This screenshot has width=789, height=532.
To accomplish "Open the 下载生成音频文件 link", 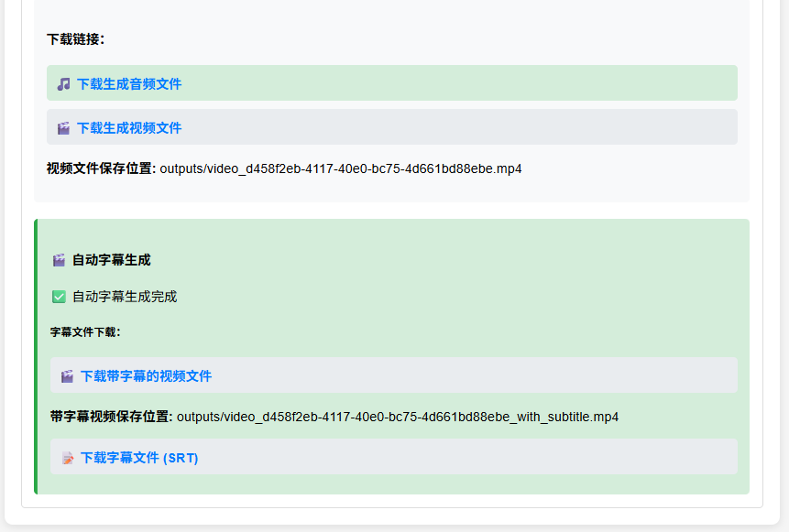I will 129,84.
